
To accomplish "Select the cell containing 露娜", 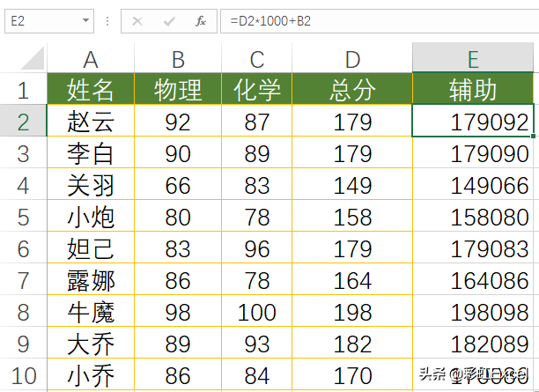I will (91, 279).
